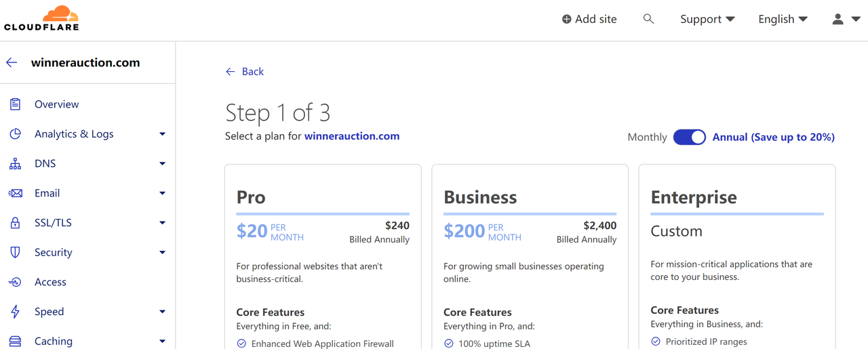Open the Access sidebar item

tap(50, 282)
